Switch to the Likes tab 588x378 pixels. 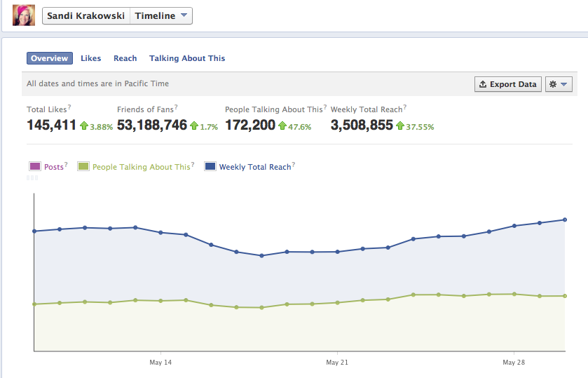pos(90,58)
